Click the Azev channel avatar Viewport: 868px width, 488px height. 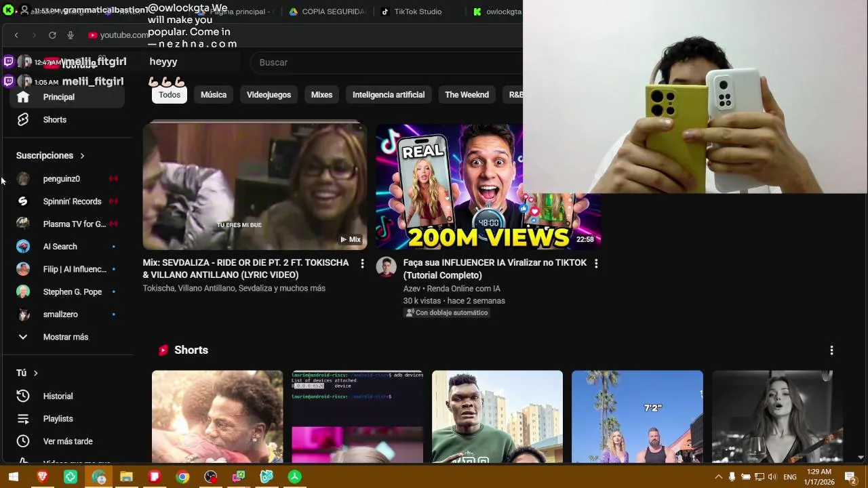click(387, 267)
